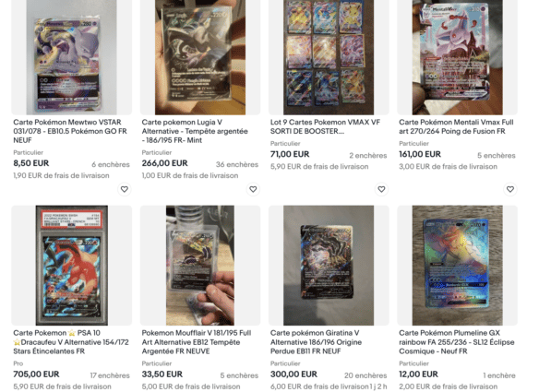Viewport: 539px width, 392px height.
Task: Open Mentali Vmax Full art 270/264 listing link
Action: tap(456, 126)
